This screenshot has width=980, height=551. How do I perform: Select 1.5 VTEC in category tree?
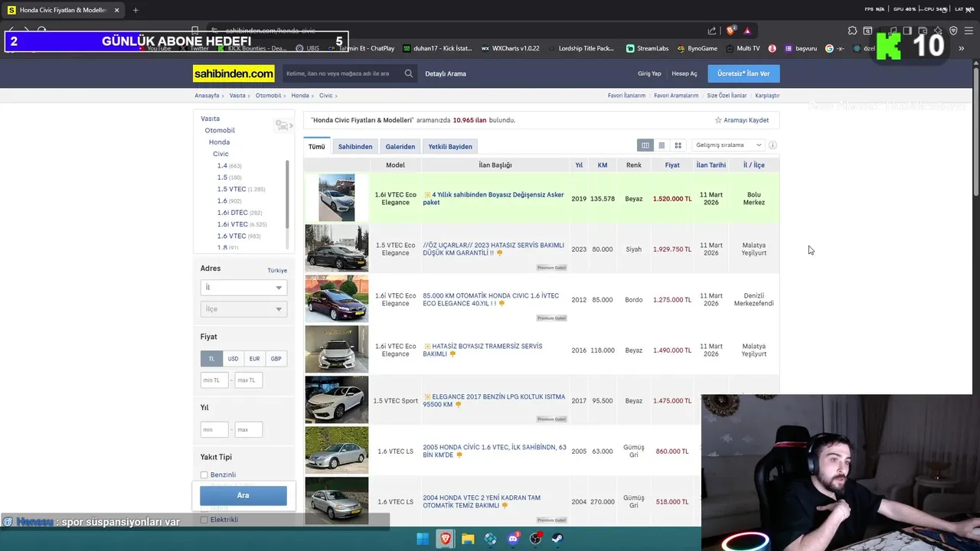tap(231, 189)
